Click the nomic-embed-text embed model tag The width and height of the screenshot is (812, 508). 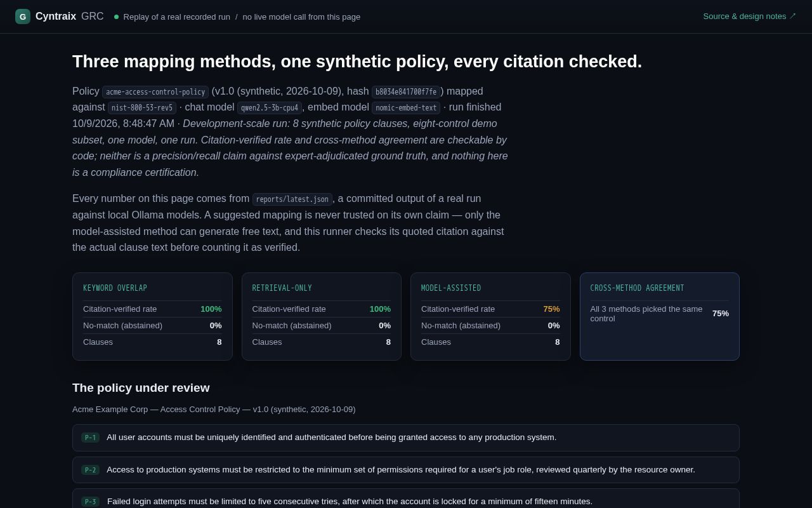(406, 108)
